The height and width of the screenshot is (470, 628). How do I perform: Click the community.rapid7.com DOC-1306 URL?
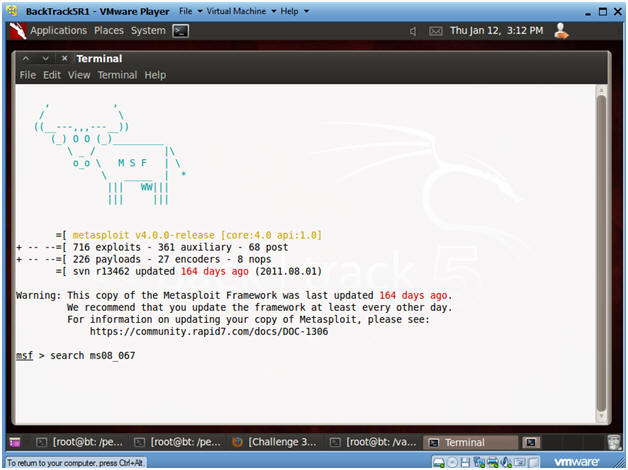[209, 331]
